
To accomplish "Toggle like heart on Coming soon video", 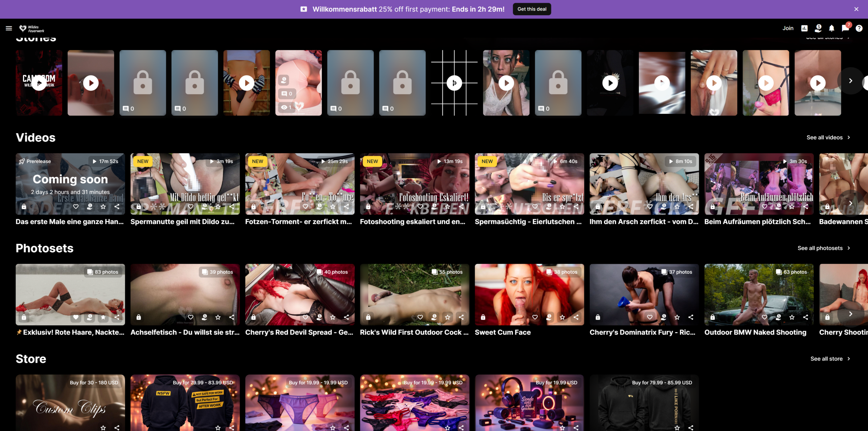I will coord(76,206).
